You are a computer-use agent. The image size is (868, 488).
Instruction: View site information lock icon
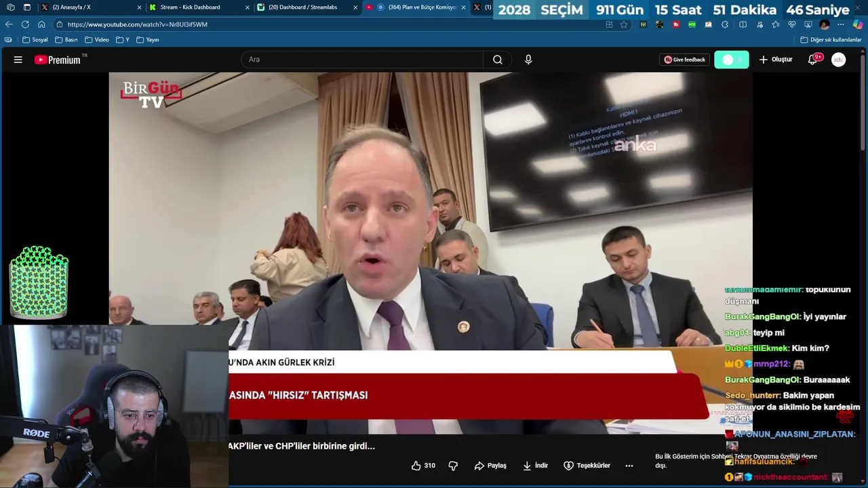click(x=60, y=24)
